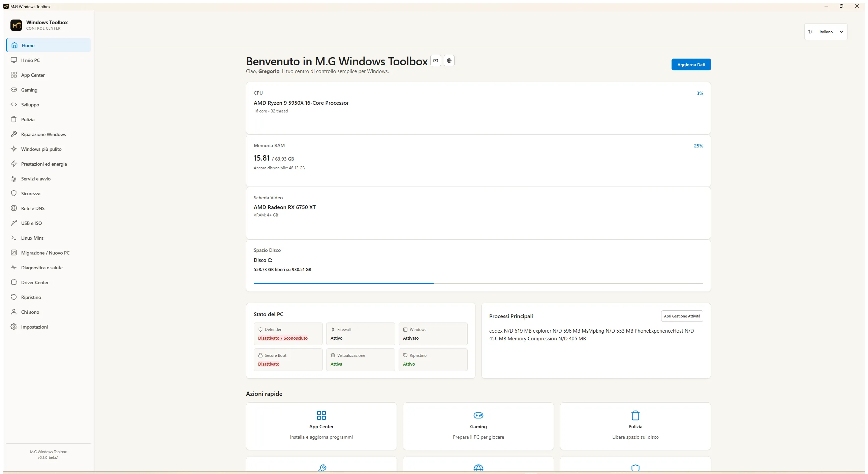
Task: Click the Firewall status tile
Action: pos(361,334)
